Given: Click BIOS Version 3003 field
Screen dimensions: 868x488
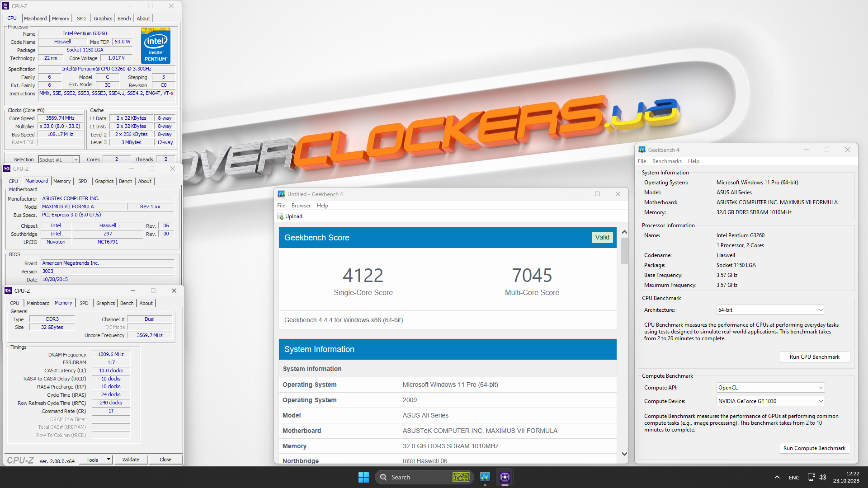Looking at the screenshot, I should tap(108, 272).
